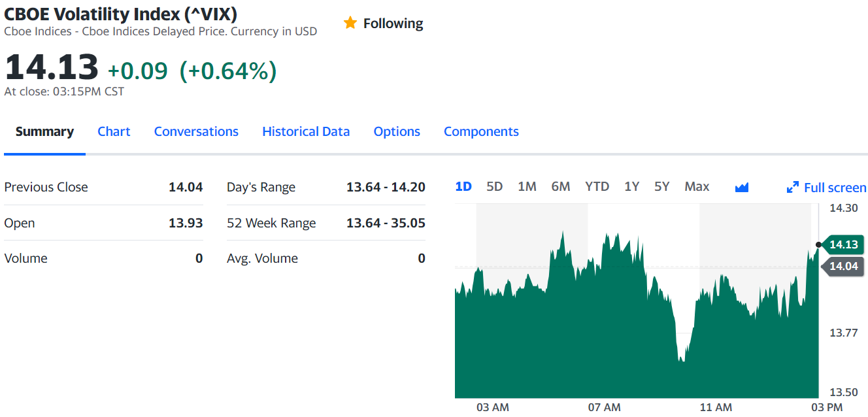
Task: Click the large 14.13 price
Action: click(x=52, y=67)
